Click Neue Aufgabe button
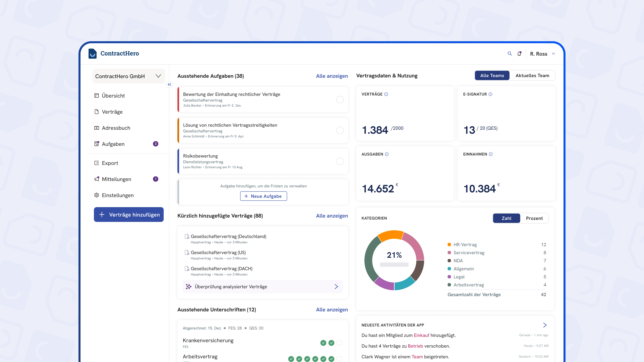Image resolution: width=644 pixels, height=362 pixels. pos(263,196)
